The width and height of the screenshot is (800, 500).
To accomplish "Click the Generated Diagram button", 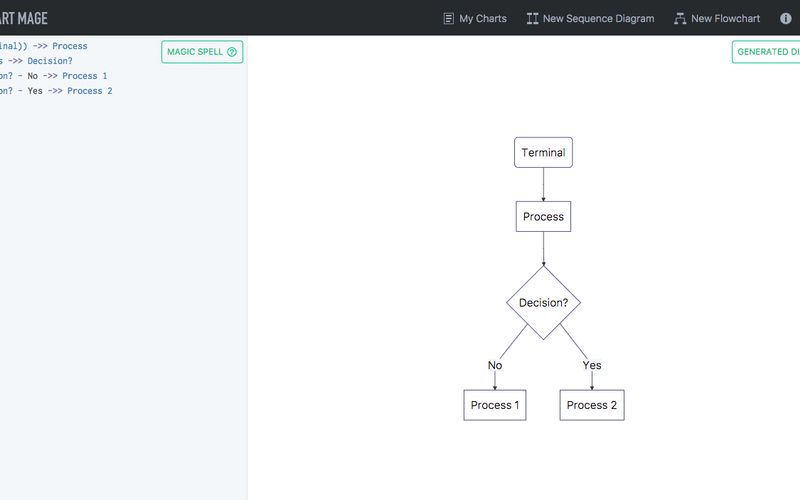I will point(766,52).
